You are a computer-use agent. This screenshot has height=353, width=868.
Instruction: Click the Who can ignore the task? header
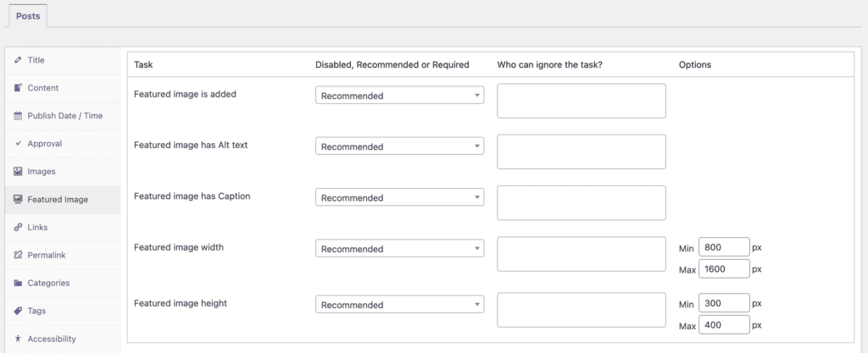coord(549,64)
